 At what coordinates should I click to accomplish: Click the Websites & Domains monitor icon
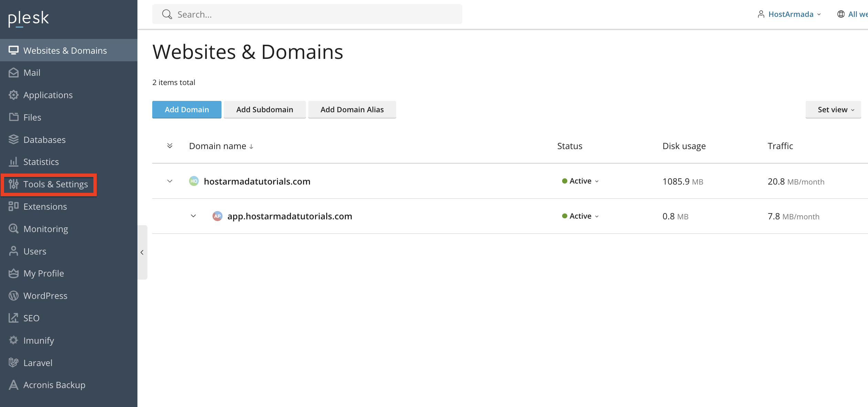pos(13,50)
